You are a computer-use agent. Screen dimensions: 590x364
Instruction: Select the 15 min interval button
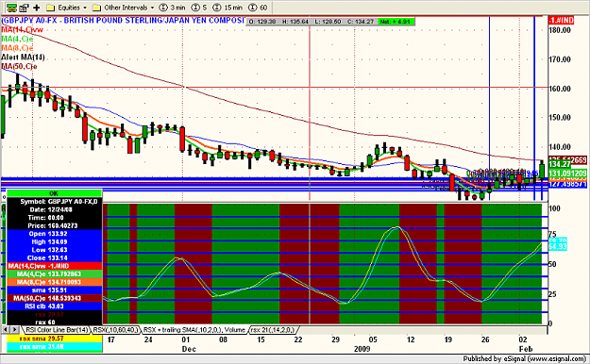pos(228,8)
